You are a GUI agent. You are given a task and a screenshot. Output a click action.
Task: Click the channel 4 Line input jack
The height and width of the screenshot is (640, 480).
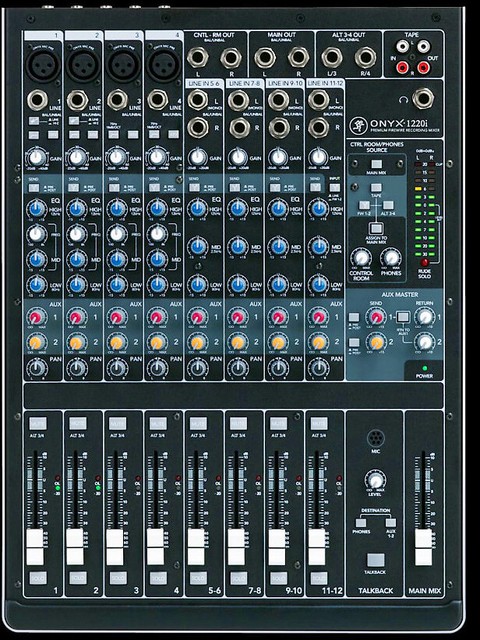(x=158, y=100)
